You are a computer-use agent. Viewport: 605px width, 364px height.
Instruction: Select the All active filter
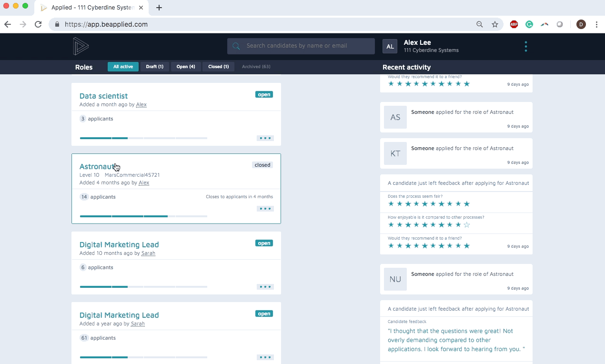point(123,67)
